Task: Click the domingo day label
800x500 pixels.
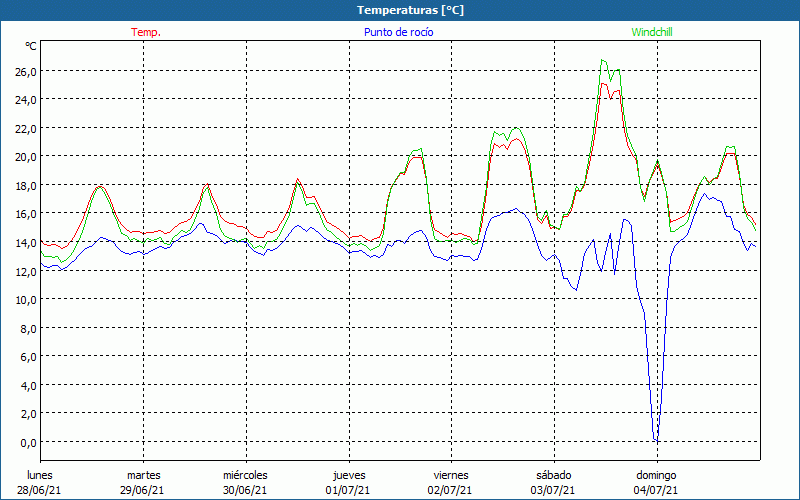Action: coord(656,475)
